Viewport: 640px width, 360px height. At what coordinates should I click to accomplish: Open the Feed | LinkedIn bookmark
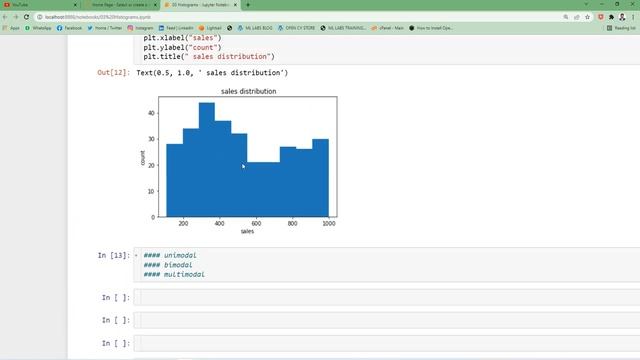[176, 28]
